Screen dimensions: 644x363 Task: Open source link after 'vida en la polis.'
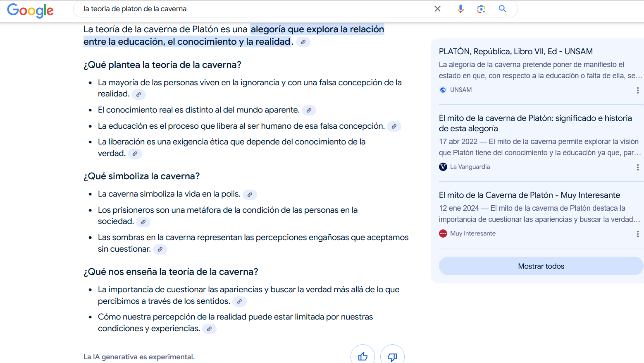click(250, 195)
